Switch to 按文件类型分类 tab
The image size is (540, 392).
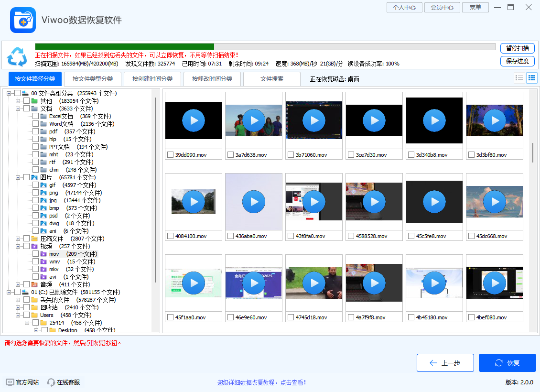94,79
